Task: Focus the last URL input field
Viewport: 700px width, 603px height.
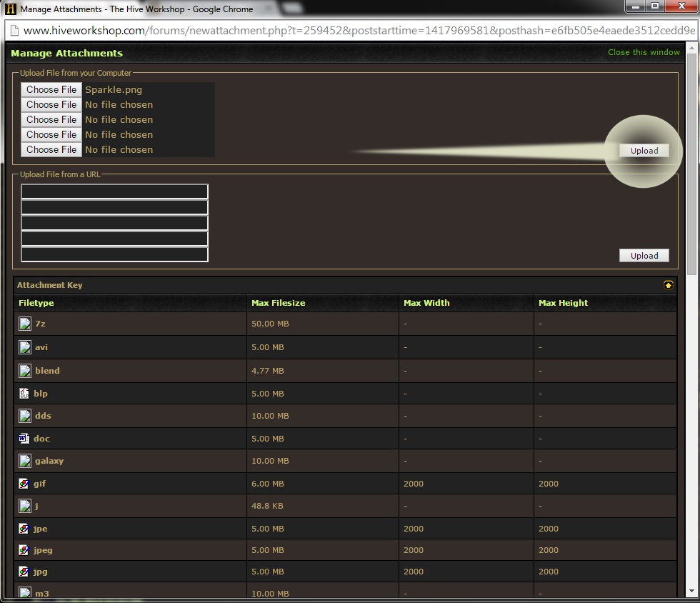Action: [115, 254]
